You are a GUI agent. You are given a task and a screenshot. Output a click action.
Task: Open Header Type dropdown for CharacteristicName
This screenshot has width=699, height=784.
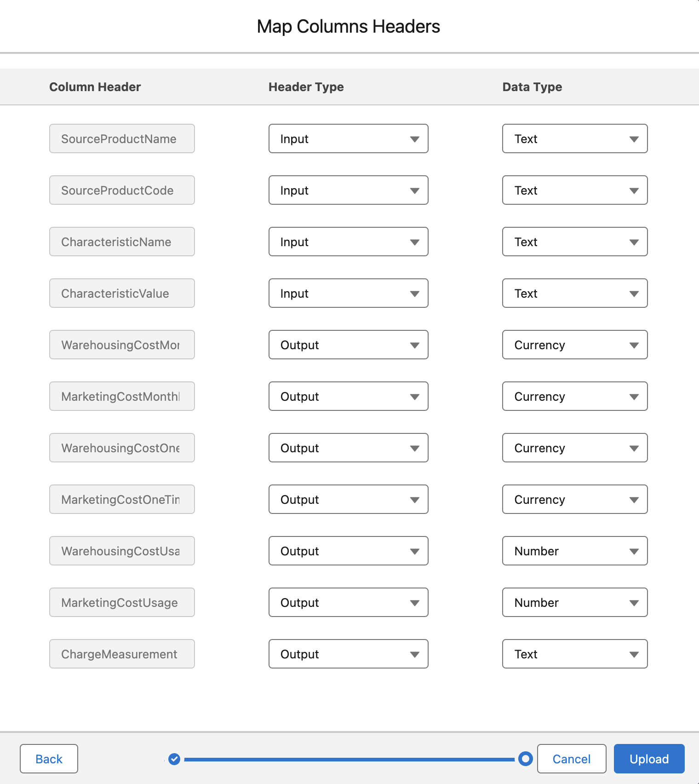coord(349,242)
